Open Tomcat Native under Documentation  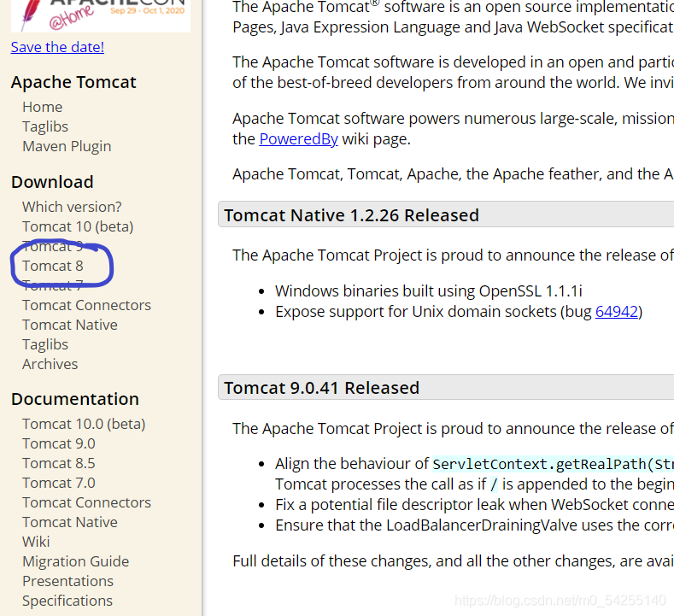[x=70, y=522]
